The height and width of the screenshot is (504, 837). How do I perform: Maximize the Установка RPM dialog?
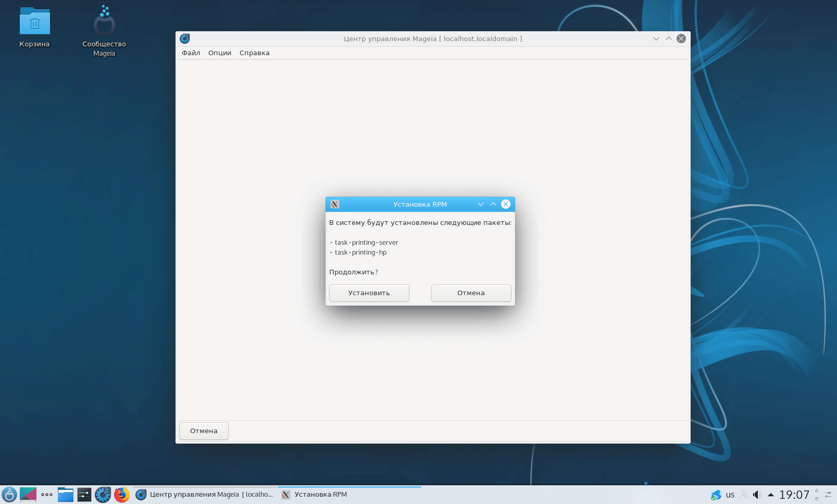[493, 204]
